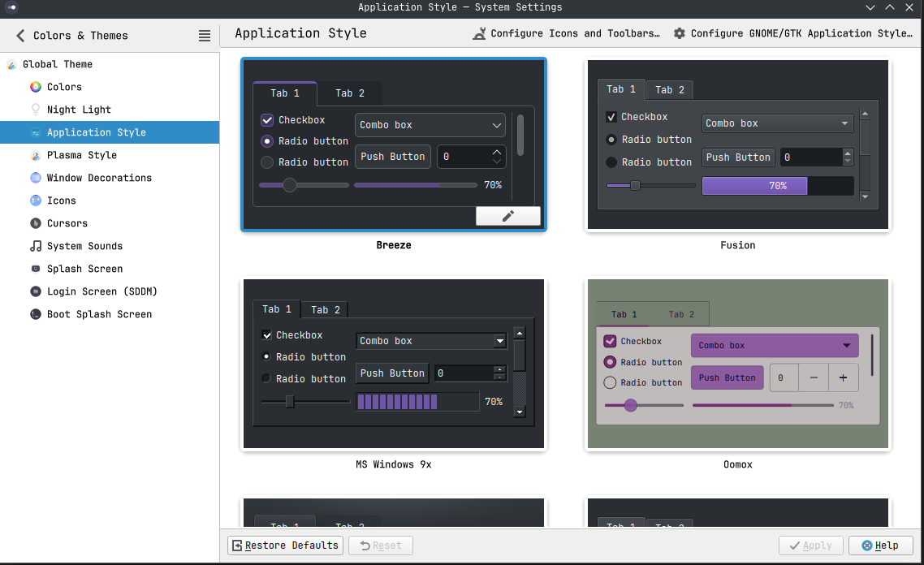Viewport: 924px width, 565px height.
Task: Click the 70% progress bar in Fusion preview
Action: coord(778,186)
